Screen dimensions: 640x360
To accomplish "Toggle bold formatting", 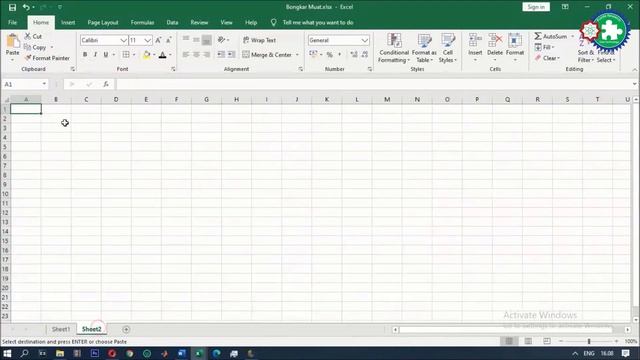I will tap(85, 54).
